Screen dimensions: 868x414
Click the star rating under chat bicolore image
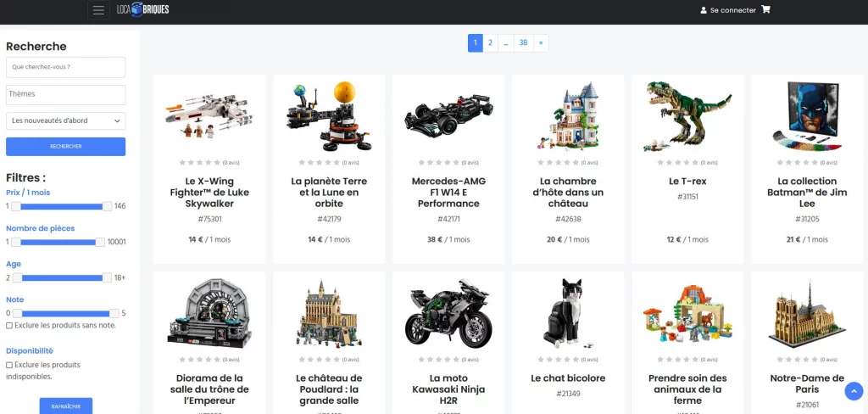click(x=559, y=360)
